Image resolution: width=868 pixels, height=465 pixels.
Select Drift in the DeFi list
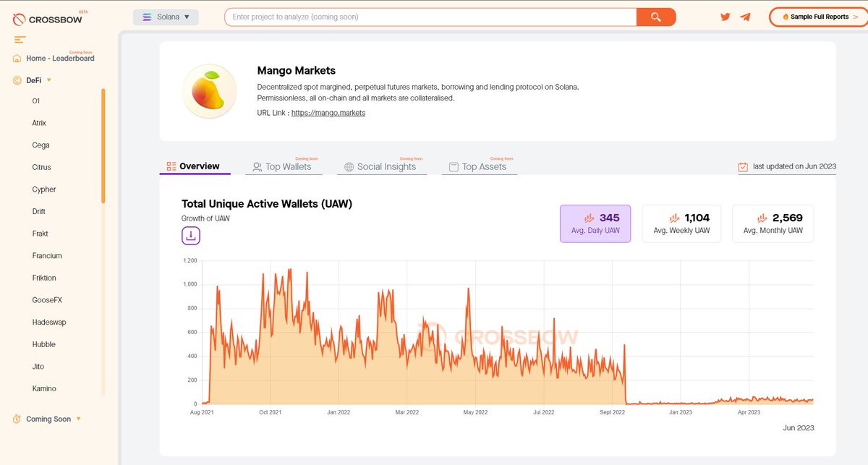coord(40,211)
